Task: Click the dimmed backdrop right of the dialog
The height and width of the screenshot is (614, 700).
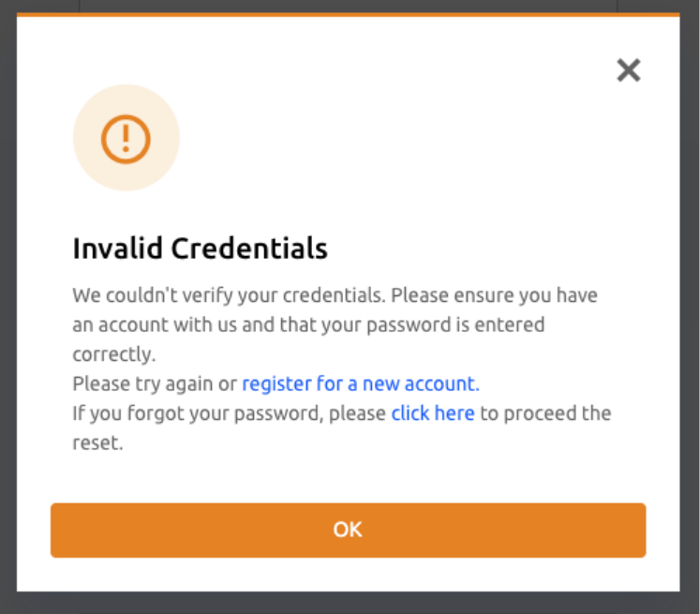Action: click(690, 309)
